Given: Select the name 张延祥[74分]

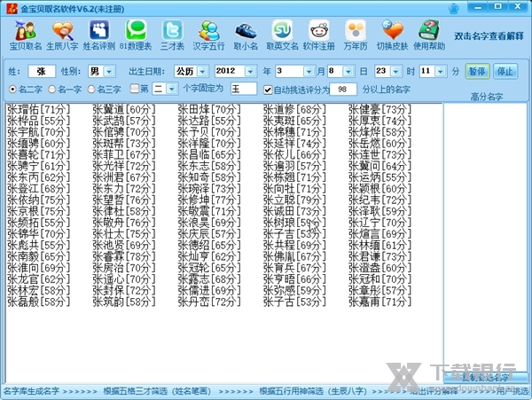Looking at the screenshot, I should click(294, 144).
